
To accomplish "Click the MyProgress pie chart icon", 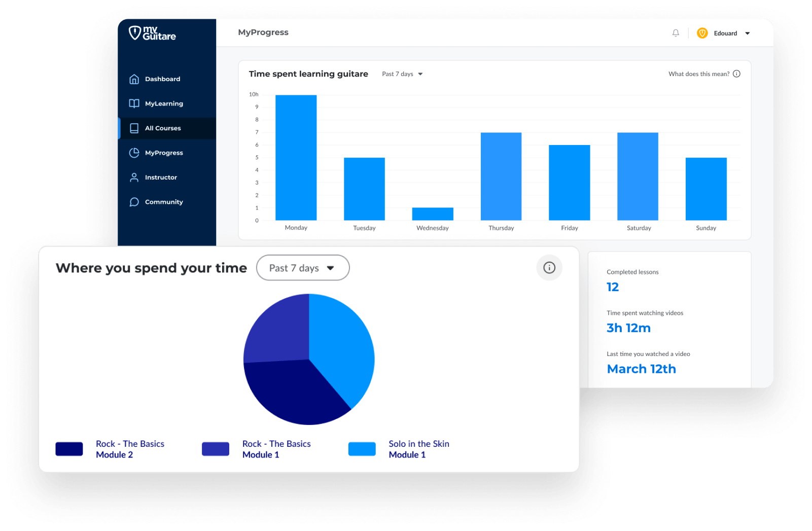I will [x=134, y=153].
